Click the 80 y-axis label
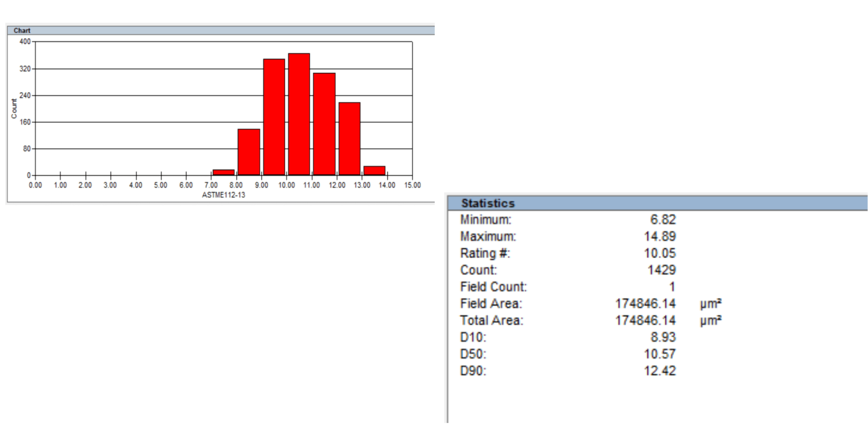Screen dimensions: 868x434 click(27, 149)
